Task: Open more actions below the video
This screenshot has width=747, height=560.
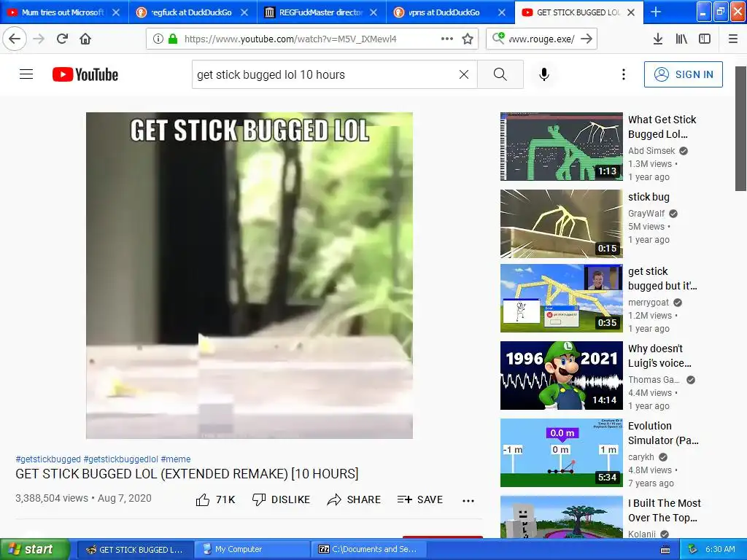Action: (468, 500)
